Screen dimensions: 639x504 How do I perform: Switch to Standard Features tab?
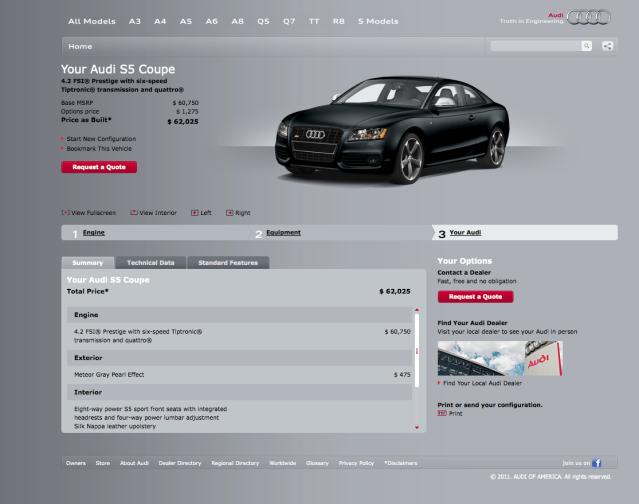pyautogui.click(x=228, y=263)
